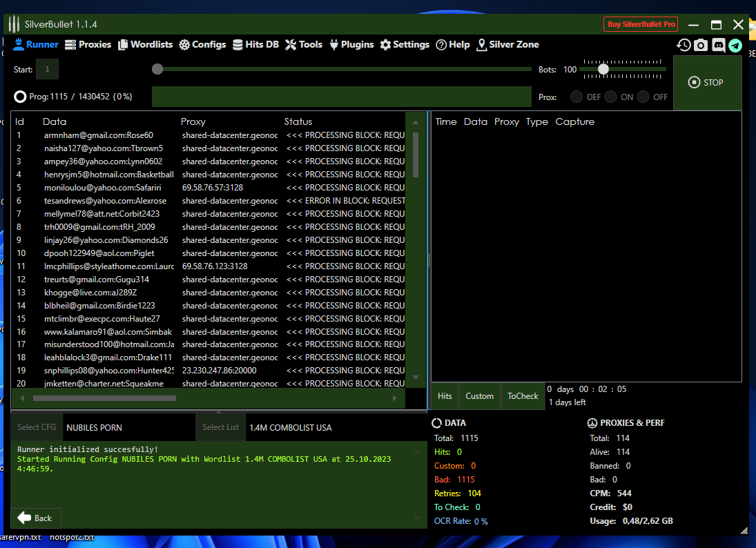This screenshot has height=548, width=756.
Task: Click the Start position slider handle
Action: [157, 69]
